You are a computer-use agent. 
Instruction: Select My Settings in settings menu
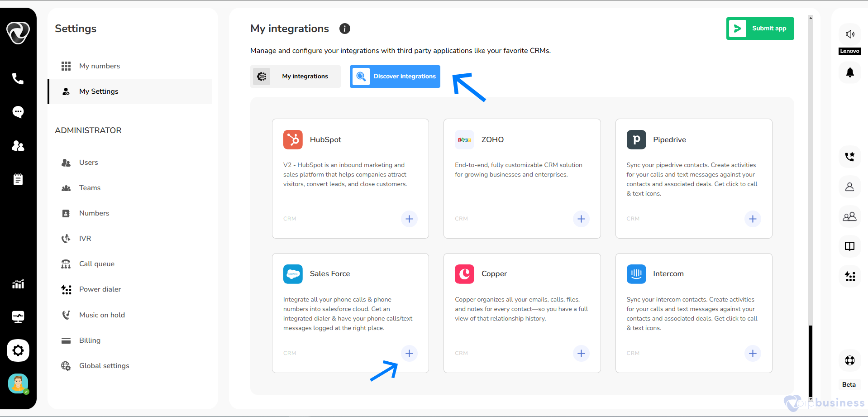130,91
